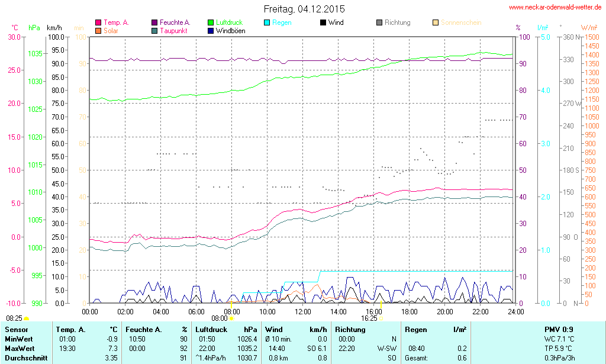
Task: Click the pink Temp. A. legend swatch
Action: 98,22
